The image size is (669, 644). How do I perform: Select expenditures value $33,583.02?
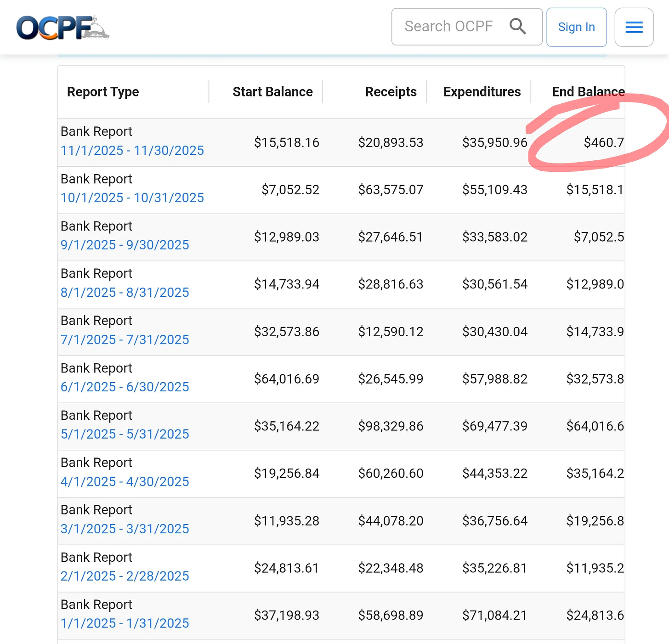pyautogui.click(x=495, y=237)
